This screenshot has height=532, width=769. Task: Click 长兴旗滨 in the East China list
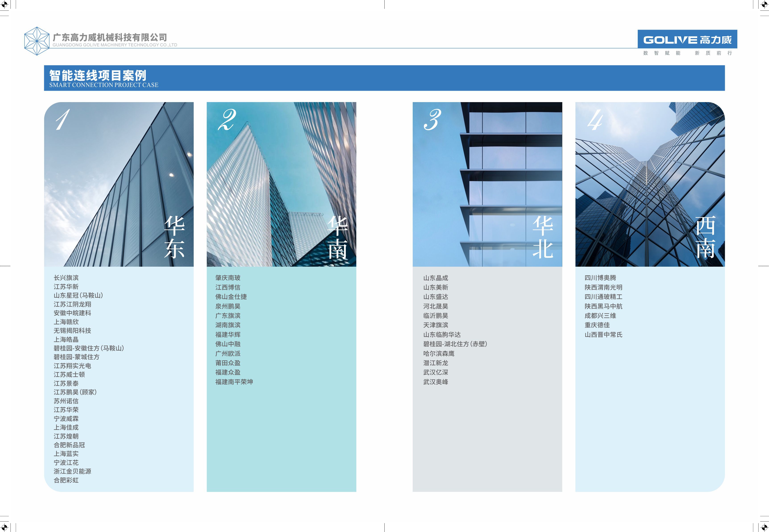(66, 278)
